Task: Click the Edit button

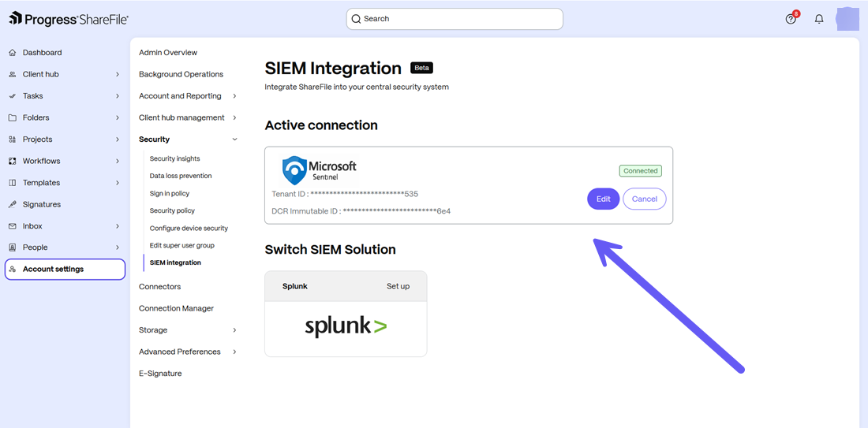Action: [604, 199]
